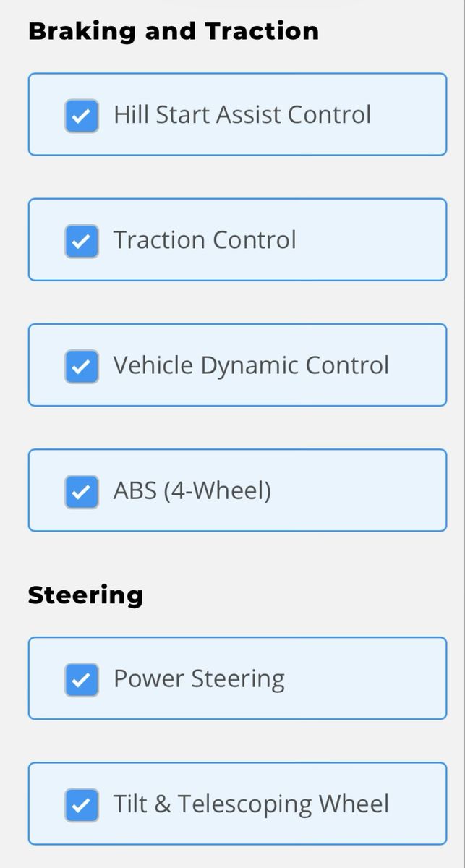This screenshot has width=465, height=868.
Task: Click the Power Steering label text
Action: [199, 679]
